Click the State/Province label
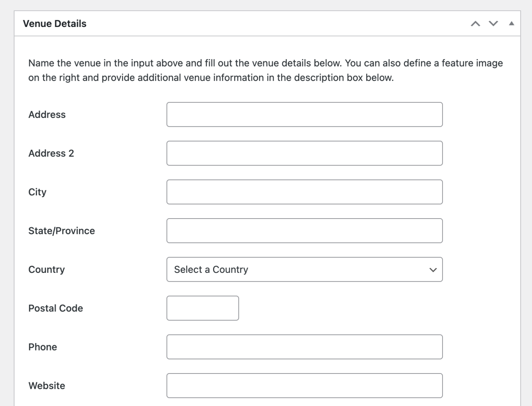 click(62, 231)
